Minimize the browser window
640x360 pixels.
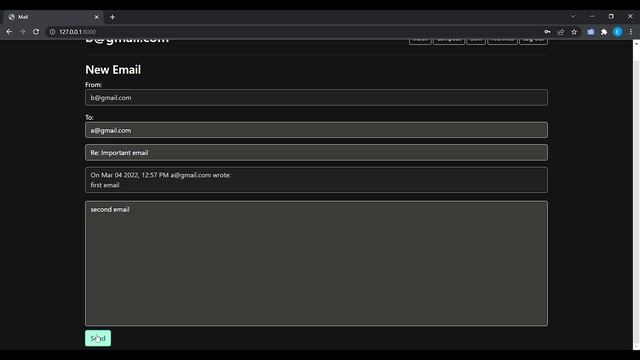592,16
